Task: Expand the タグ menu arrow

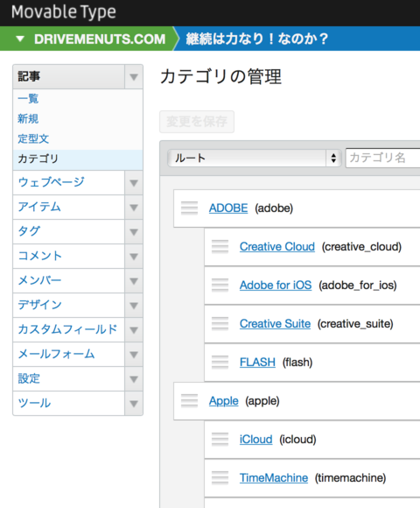Action: coord(134,232)
